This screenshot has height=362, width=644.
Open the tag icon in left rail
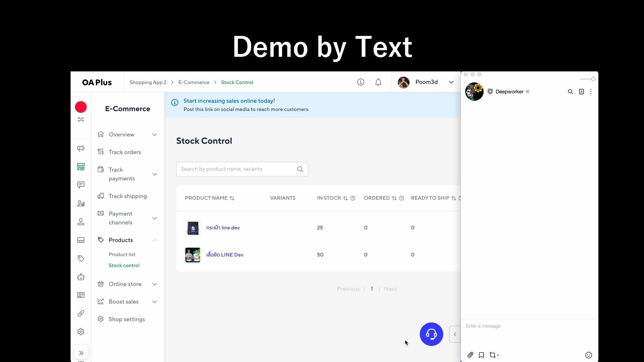tap(81, 258)
